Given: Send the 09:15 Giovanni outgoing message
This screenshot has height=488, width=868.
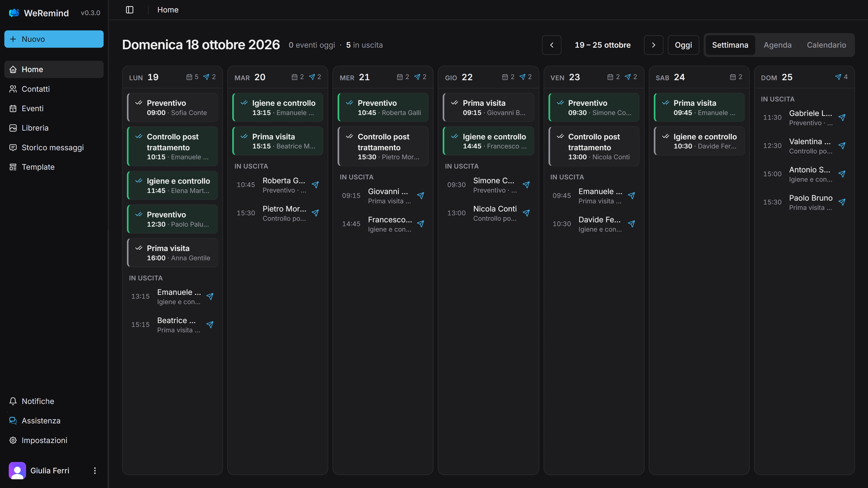Looking at the screenshot, I should (420, 196).
